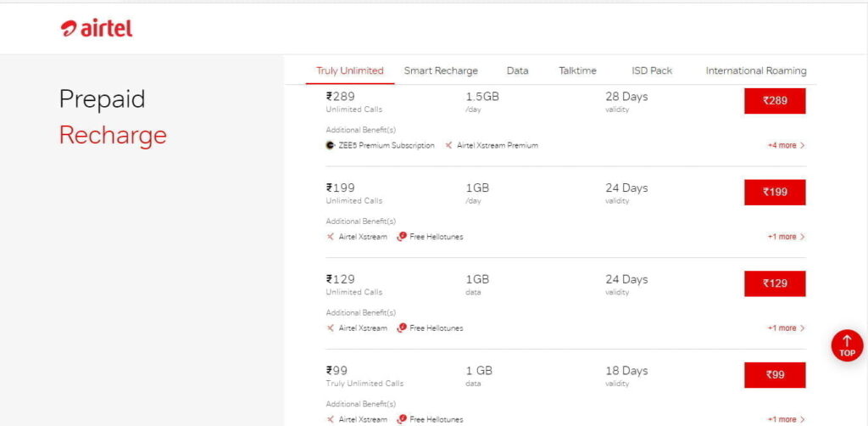The height and width of the screenshot is (426, 868).
Task: Expand +1 more benefits for ₹129 plan
Action: (x=786, y=328)
